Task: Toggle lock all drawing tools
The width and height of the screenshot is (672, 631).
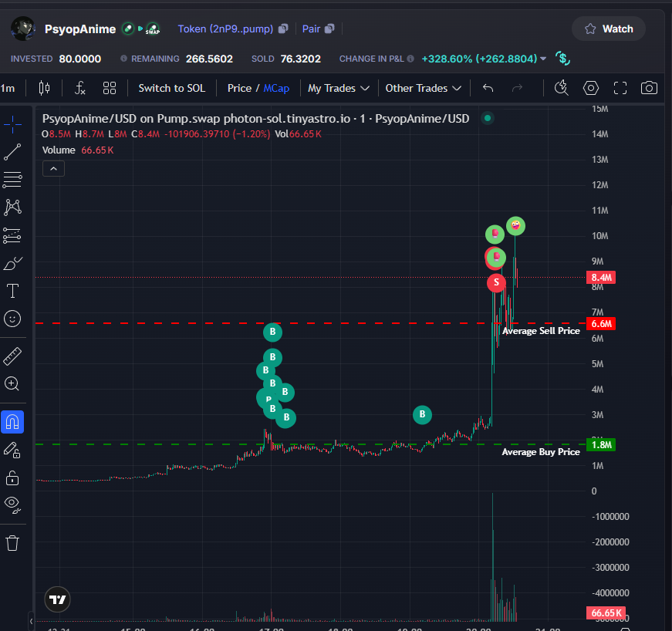Action: tap(12, 478)
